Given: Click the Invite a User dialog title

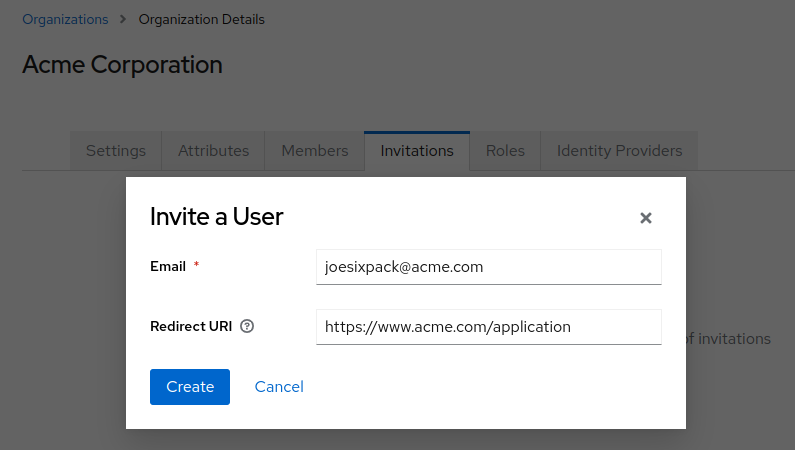Looking at the screenshot, I should [216, 216].
